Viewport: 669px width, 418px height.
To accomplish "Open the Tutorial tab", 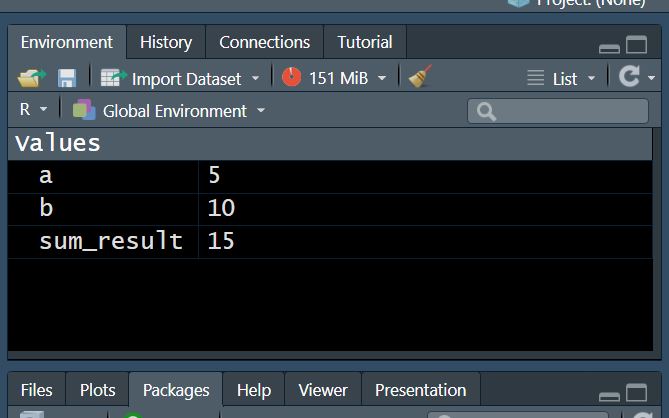I will [365, 42].
